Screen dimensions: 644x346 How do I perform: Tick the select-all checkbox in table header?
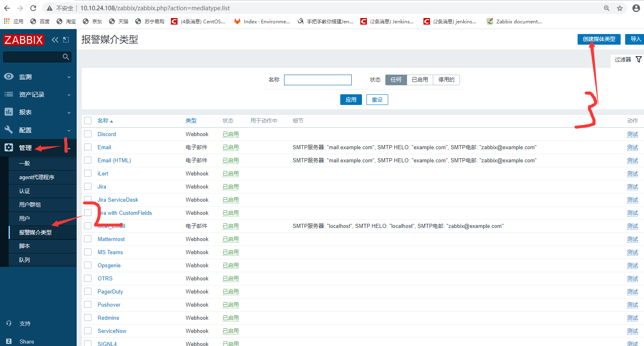[88, 121]
